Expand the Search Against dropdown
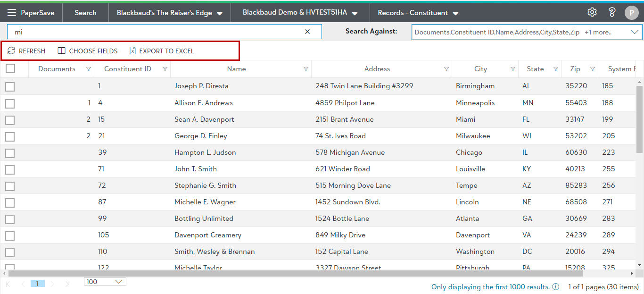The height and width of the screenshot is (294, 644). [634, 32]
